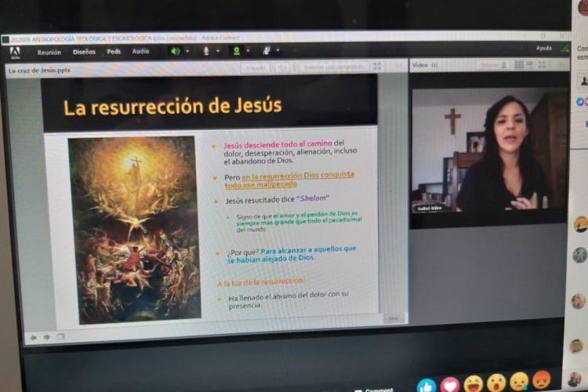
Task: Go to the previous slide arrow
Action: (x=34, y=338)
